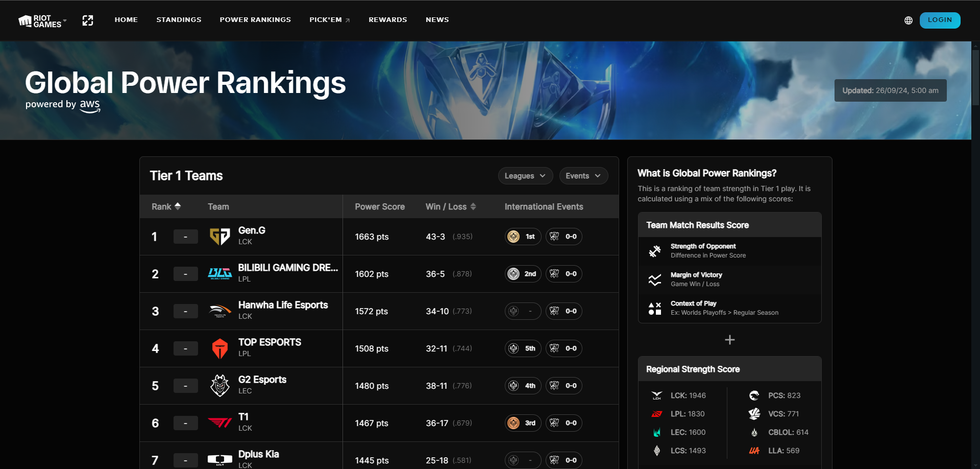Click G2 Esports 4th place MSI badge
The image size is (980, 469).
point(523,386)
